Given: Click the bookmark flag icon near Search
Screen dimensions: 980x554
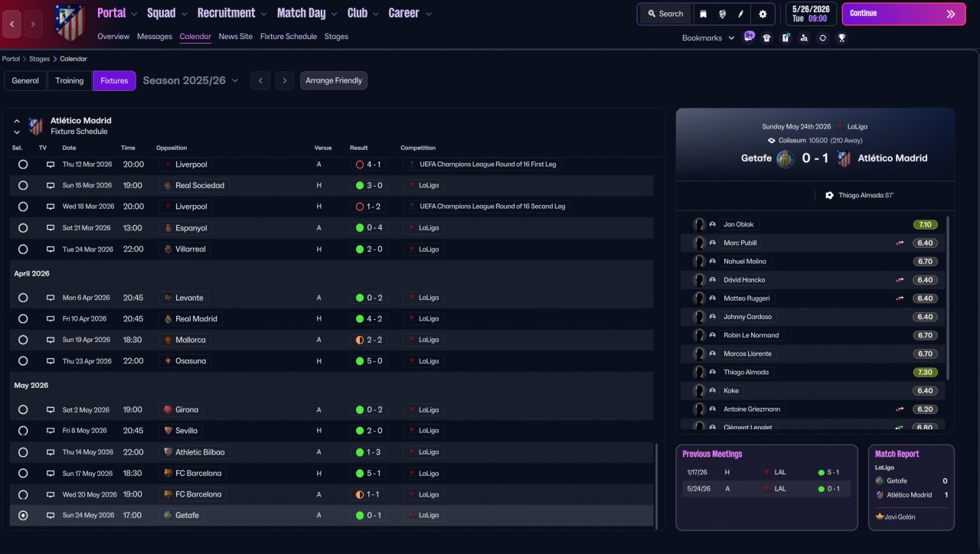Looking at the screenshot, I should 704,14.
